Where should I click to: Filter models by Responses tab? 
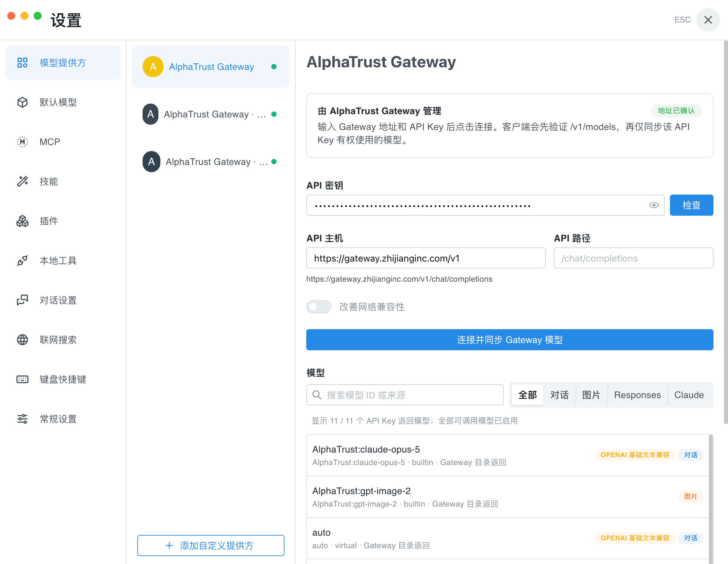coord(637,395)
